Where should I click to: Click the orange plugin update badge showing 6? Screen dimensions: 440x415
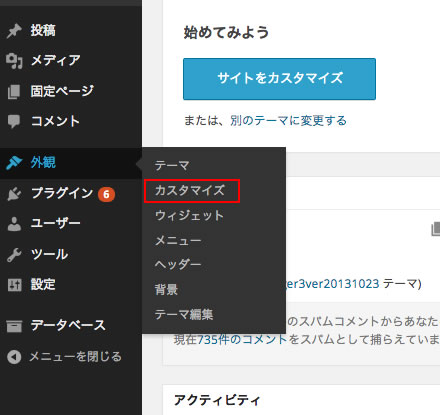coord(106,194)
